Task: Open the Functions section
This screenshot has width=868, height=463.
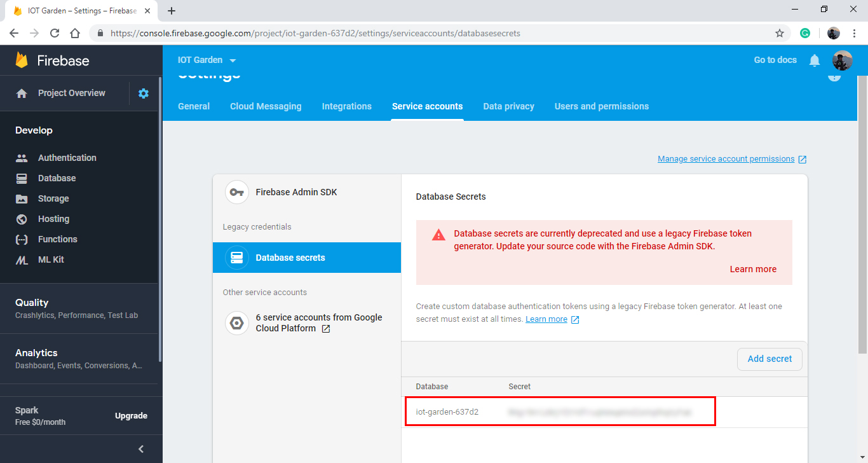Action: click(x=58, y=239)
